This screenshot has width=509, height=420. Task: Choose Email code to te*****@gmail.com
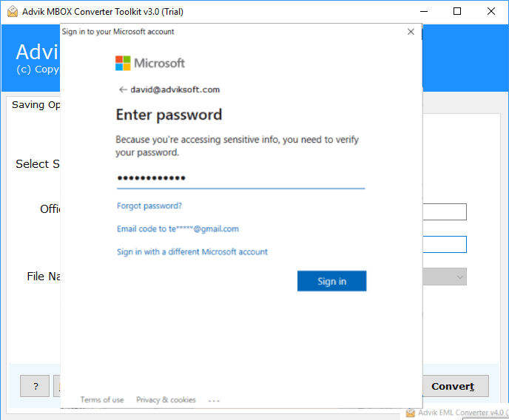point(178,229)
